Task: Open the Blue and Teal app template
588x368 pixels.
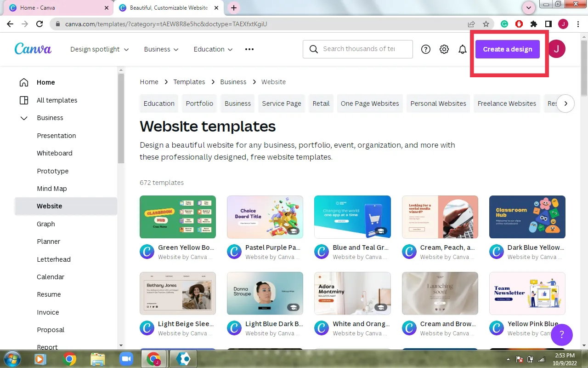Action: [352, 217]
